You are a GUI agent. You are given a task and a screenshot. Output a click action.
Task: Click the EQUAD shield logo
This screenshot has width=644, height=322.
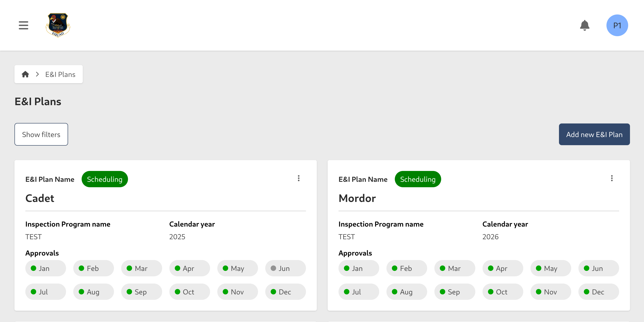pos(58,25)
